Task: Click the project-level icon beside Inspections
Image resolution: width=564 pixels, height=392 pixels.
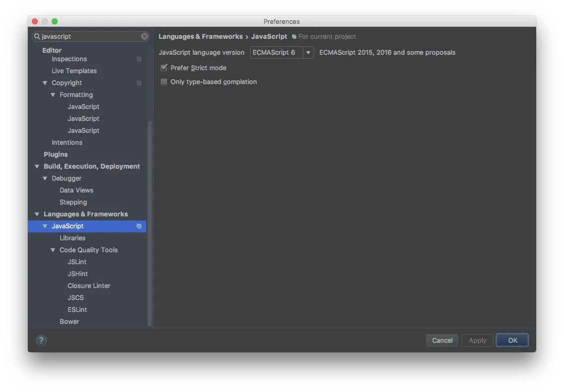Action: (139, 59)
